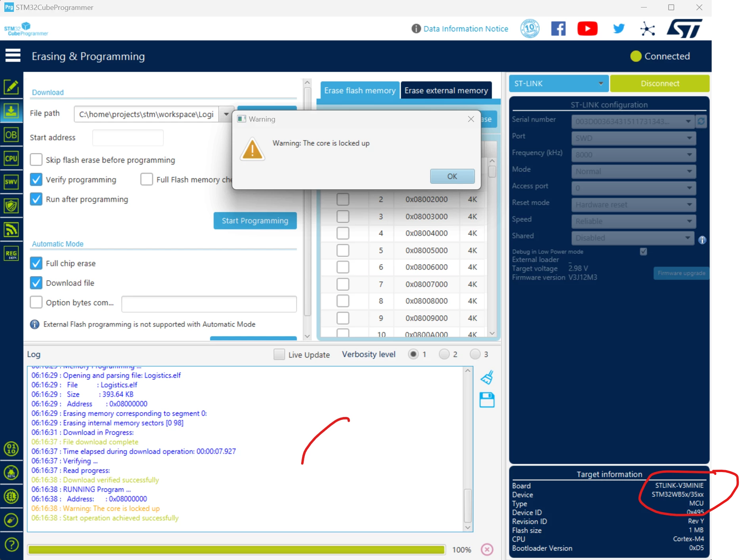Close the Warning dialog with X
This screenshot has height=560, width=740.
pyautogui.click(x=471, y=119)
